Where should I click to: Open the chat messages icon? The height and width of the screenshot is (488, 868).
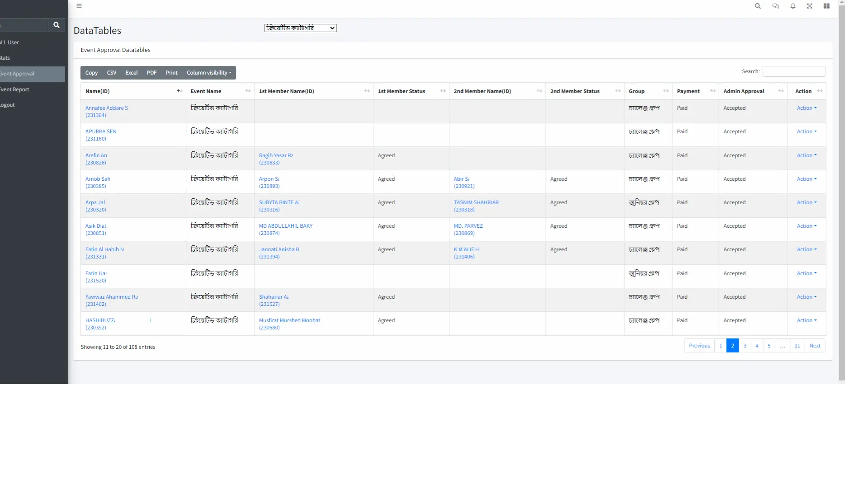tap(775, 6)
